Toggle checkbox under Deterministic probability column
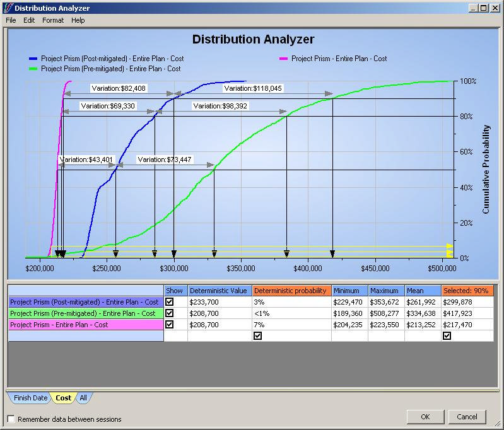 (258, 336)
